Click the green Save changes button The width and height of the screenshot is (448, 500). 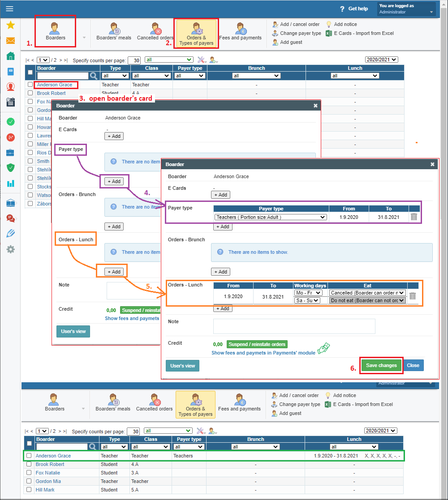tap(381, 365)
